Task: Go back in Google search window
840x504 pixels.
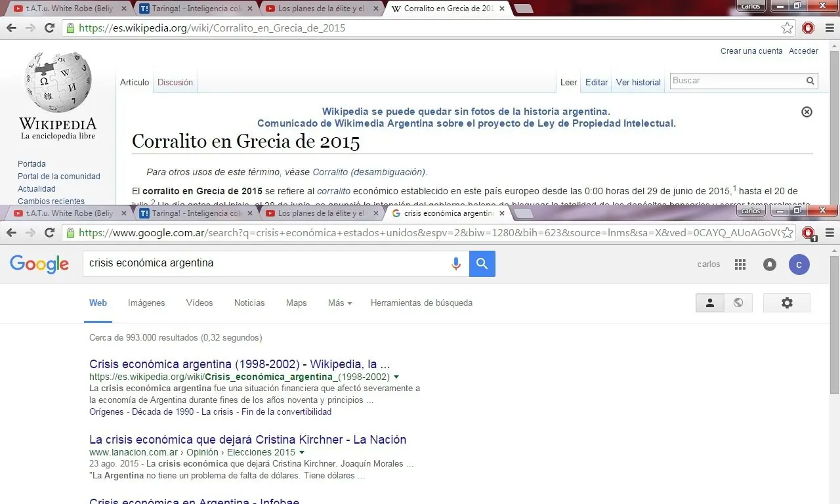Action: 11,233
